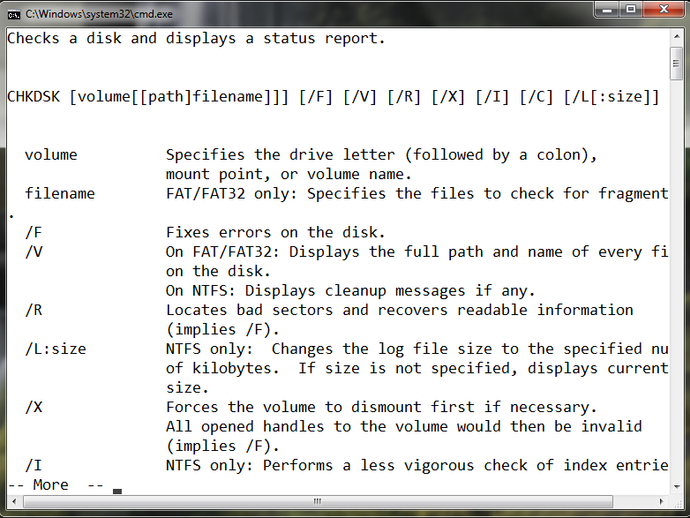Click the 'on the disk.' line
Image resolution: width=690 pixels, height=518 pixels.
(x=218, y=272)
